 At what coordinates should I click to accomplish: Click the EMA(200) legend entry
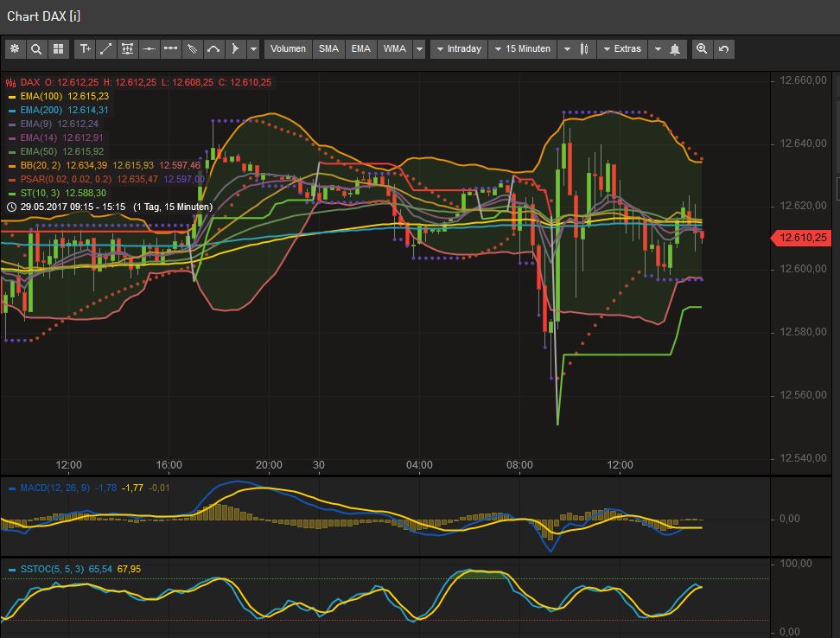click(41, 110)
